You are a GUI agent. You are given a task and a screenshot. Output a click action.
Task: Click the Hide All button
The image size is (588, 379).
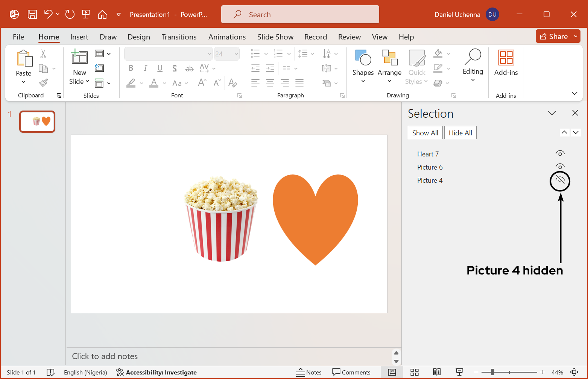(460, 132)
